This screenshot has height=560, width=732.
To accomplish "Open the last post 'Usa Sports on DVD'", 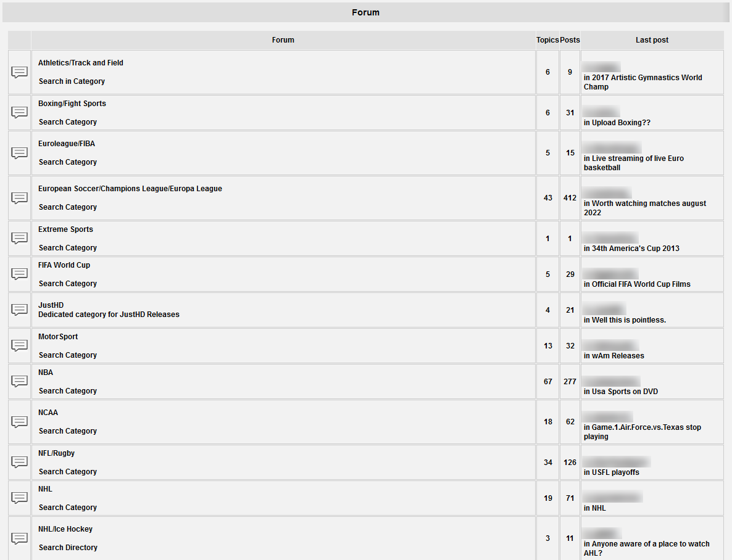I will (x=625, y=392).
